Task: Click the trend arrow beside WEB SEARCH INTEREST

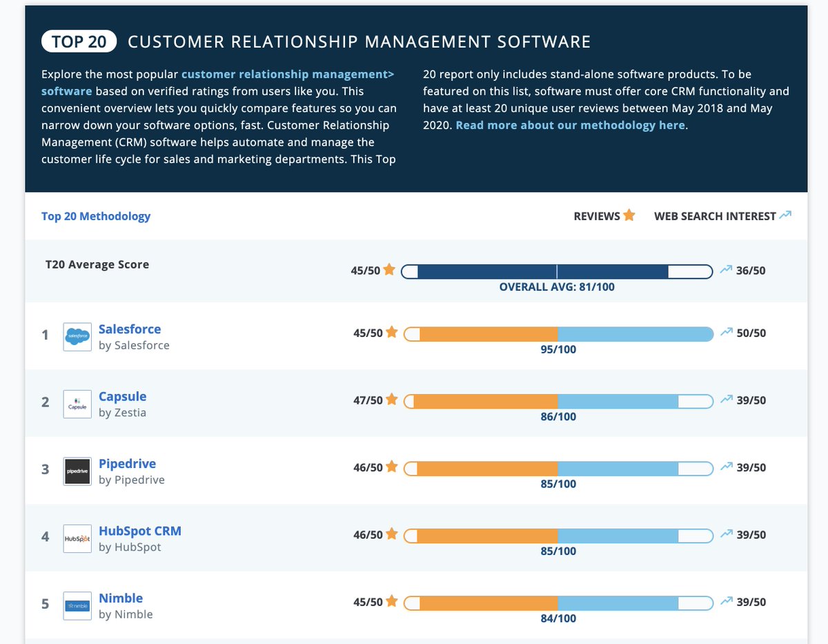Action: [x=785, y=215]
